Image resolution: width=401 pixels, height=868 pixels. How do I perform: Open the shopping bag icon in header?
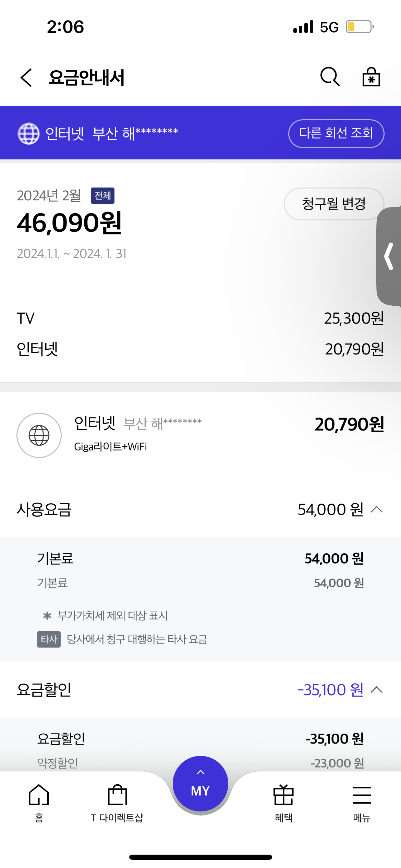pos(371,77)
